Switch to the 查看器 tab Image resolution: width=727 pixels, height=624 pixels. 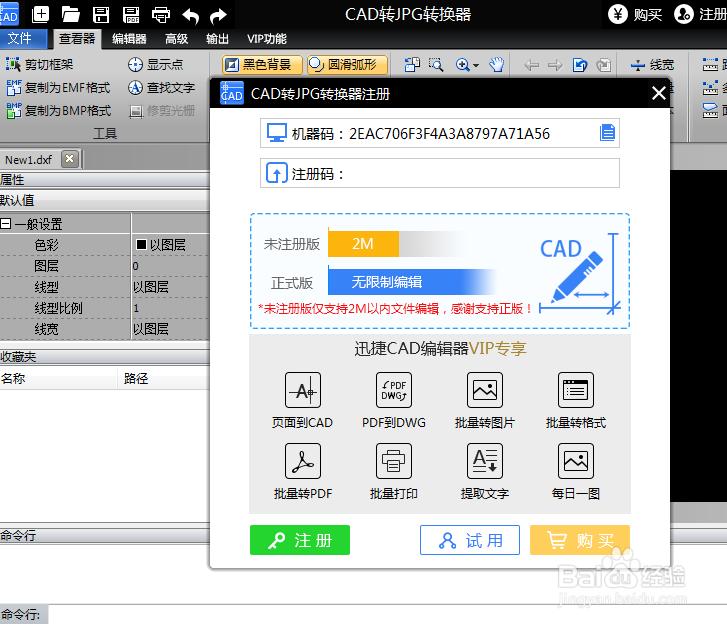(x=77, y=39)
